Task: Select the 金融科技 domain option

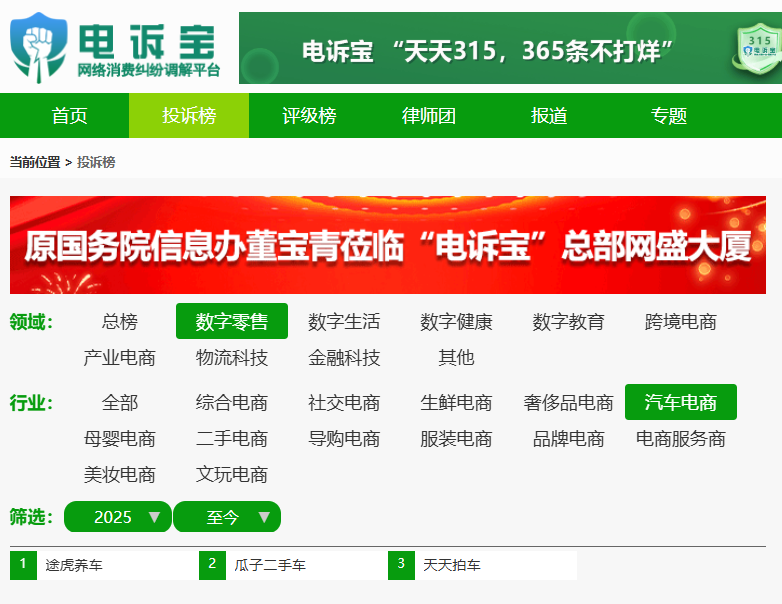Action: coord(344,358)
